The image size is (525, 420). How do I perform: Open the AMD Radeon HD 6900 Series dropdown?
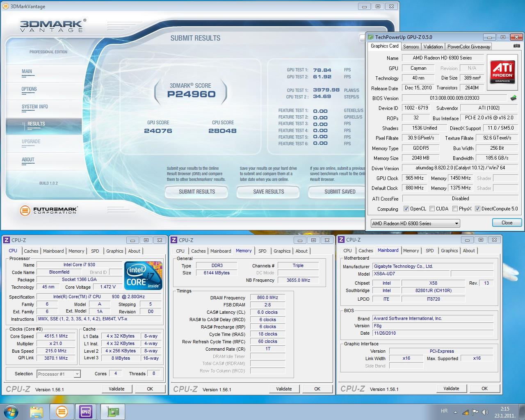pyautogui.click(x=415, y=224)
